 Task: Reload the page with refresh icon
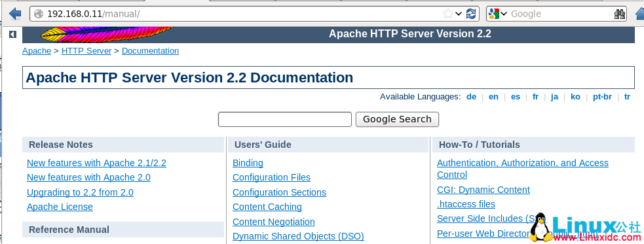[x=471, y=14]
